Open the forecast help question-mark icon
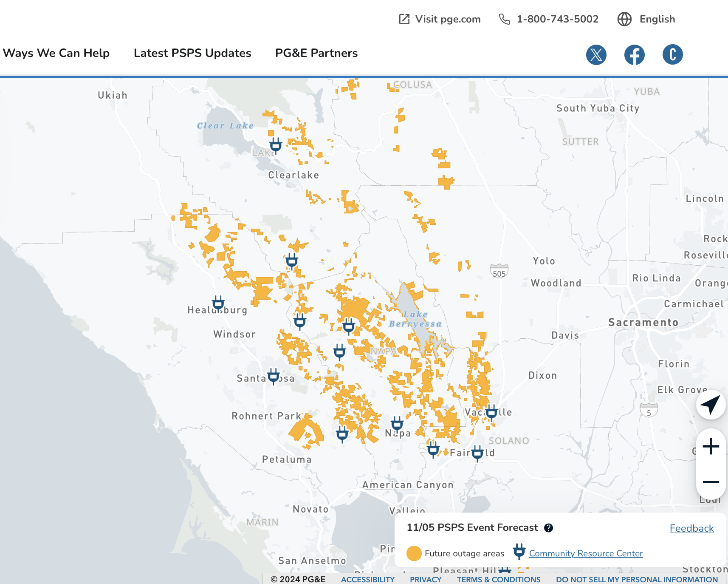Viewport: 728px width, 584px height. [549, 528]
